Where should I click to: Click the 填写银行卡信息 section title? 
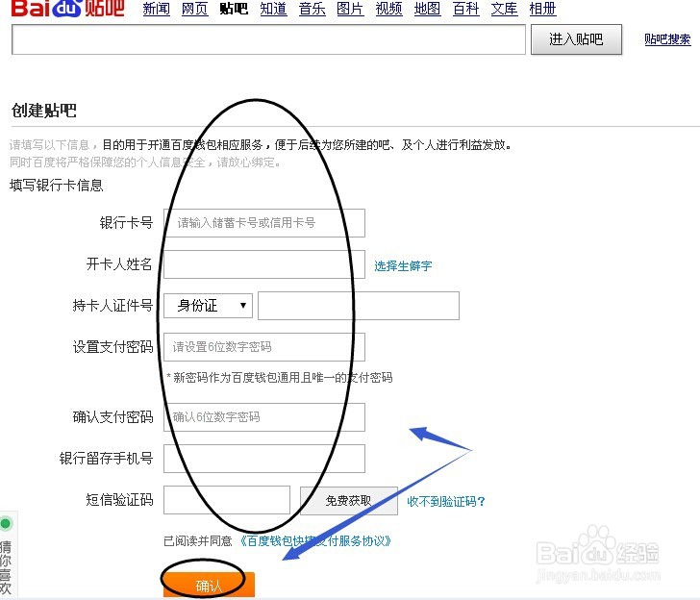[56, 185]
